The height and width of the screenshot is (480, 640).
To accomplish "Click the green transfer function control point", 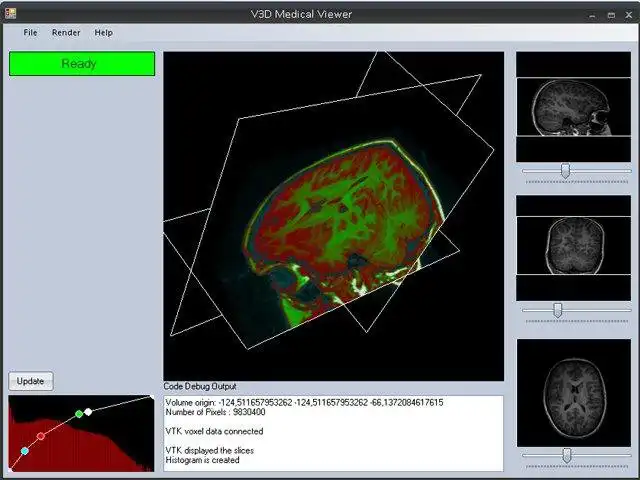I will click(79, 414).
